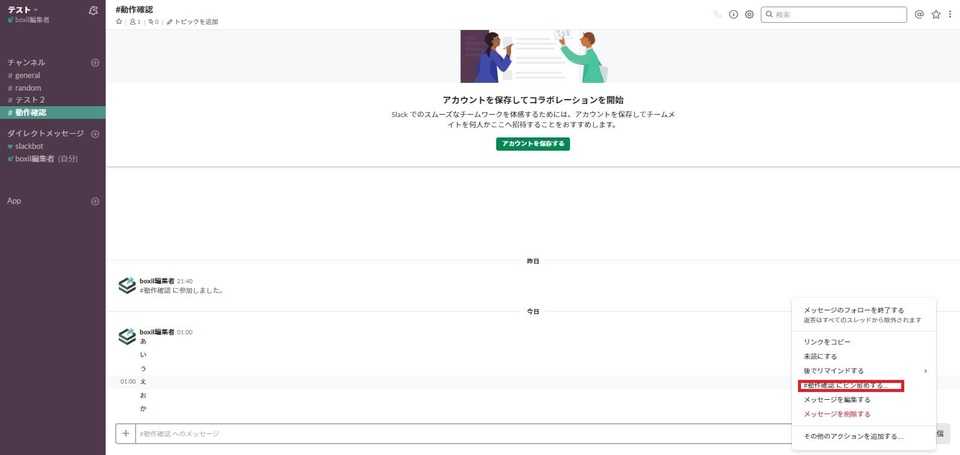The height and width of the screenshot is (455, 960).
Task: Click 今日 date divider label
Action: click(x=533, y=312)
